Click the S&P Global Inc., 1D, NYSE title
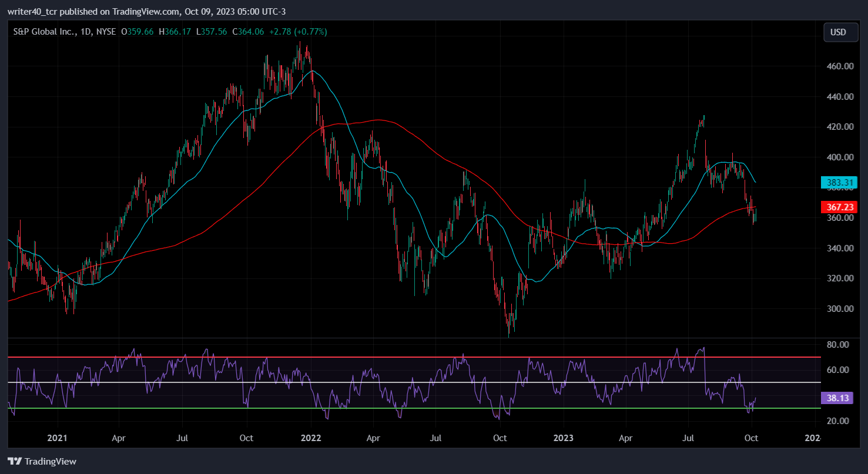This screenshot has height=474, width=868. point(65,32)
